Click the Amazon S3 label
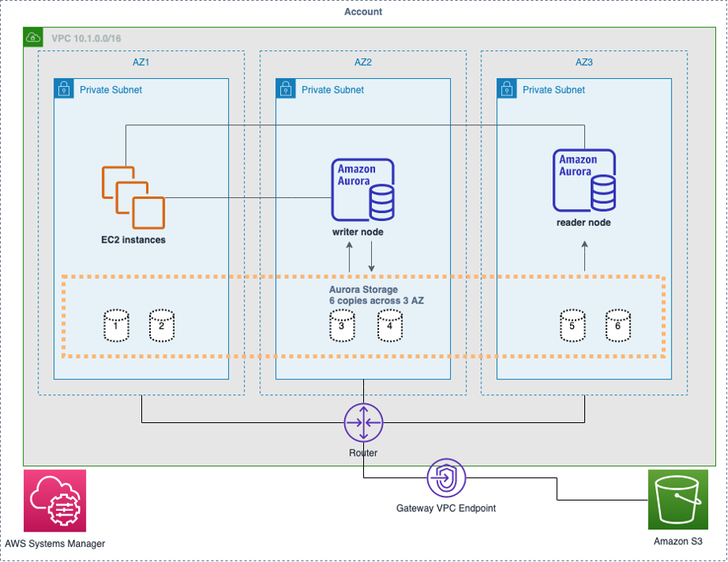The image size is (728, 562). click(x=678, y=541)
